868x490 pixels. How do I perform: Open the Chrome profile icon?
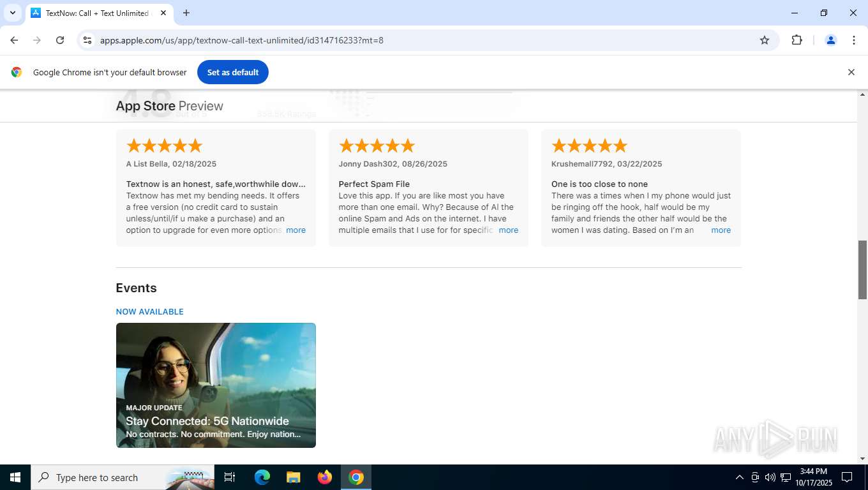pos(831,40)
